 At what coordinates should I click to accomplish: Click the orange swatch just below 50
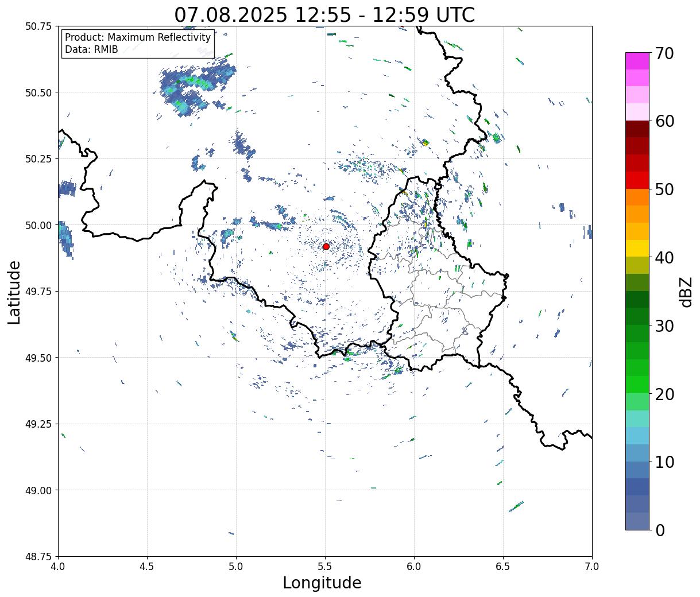click(637, 197)
